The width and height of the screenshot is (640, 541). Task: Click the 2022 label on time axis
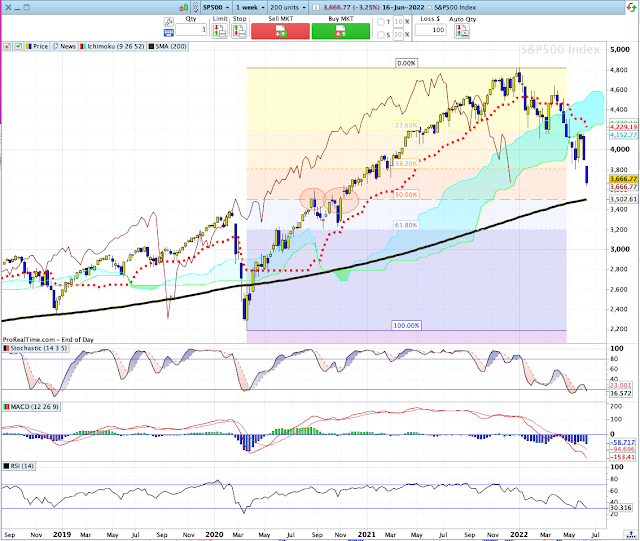coord(519,534)
